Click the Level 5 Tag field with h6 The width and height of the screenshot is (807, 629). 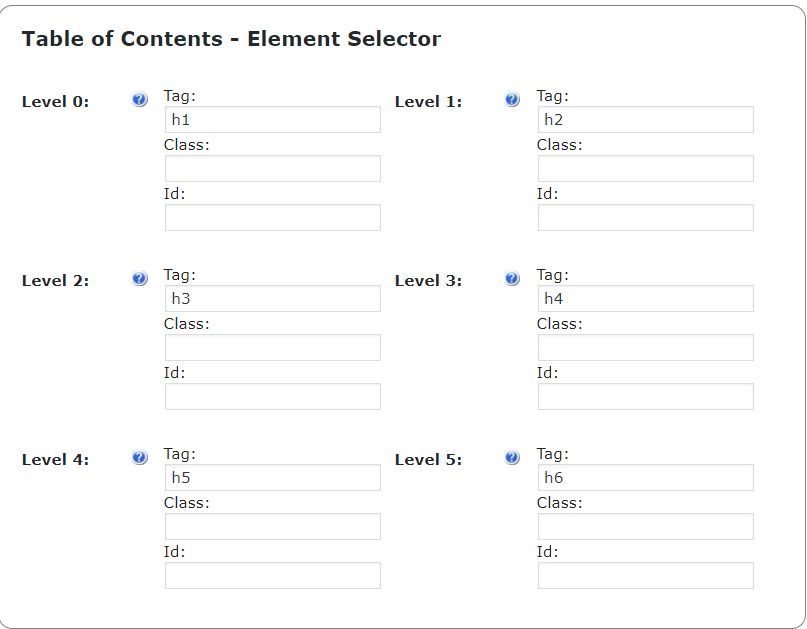tap(645, 478)
